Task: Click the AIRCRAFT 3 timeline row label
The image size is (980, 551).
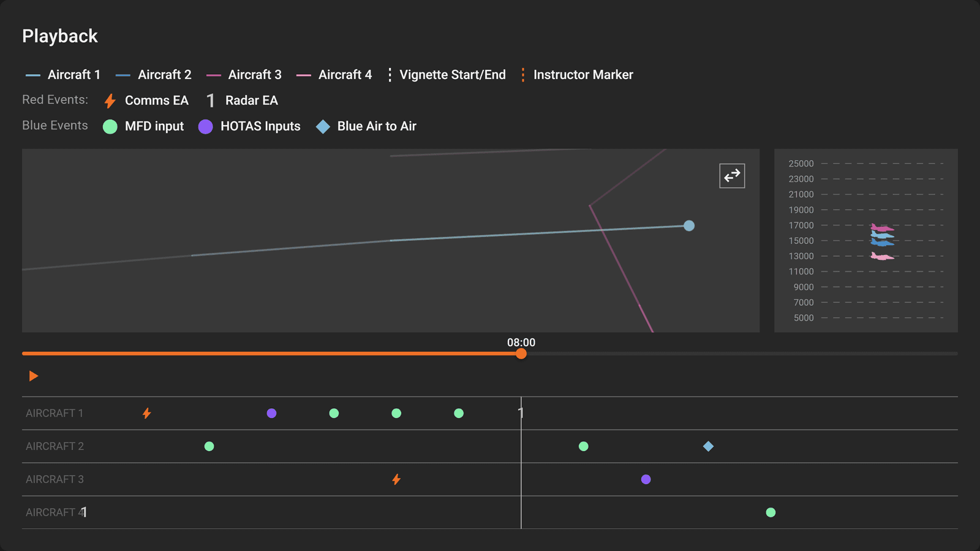Action: 55,479
